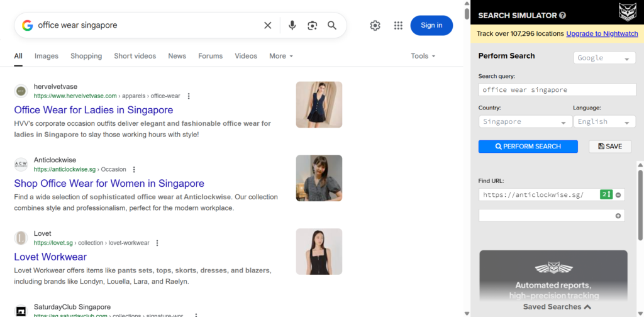Switch to the Shopping tab
The height and width of the screenshot is (317, 644).
[x=86, y=56]
